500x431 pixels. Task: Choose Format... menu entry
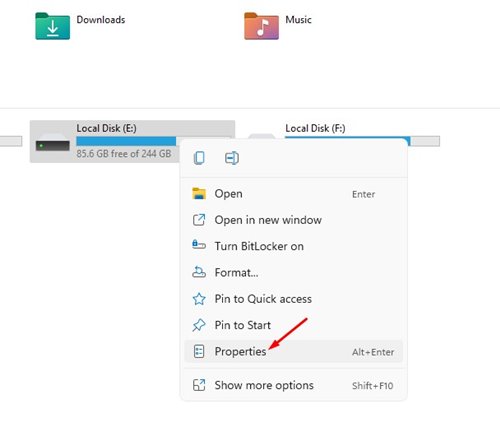point(293,272)
